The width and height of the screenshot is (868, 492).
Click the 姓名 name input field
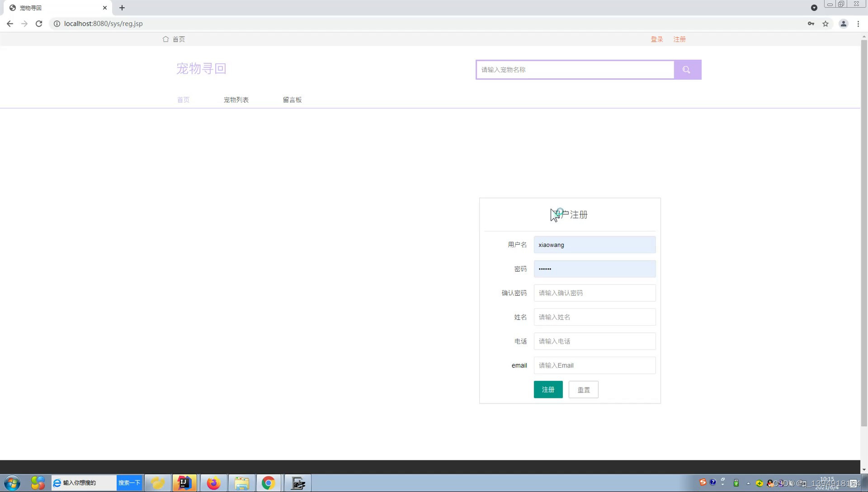pos(594,317)
